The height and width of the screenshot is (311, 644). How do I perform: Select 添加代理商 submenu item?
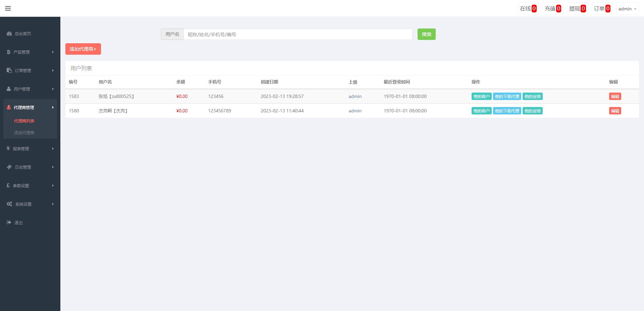(24, 133)
